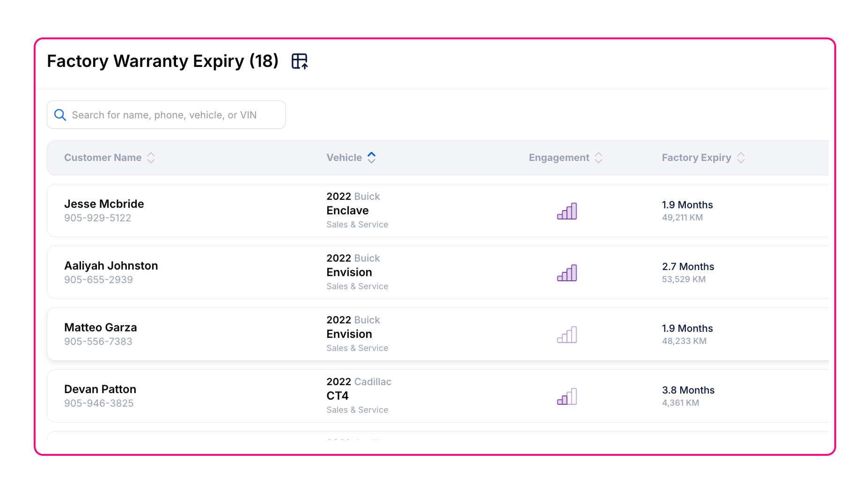The image size is (868, 482).
Task: Click the search magnifier icon
Action: tap(60, 115)
